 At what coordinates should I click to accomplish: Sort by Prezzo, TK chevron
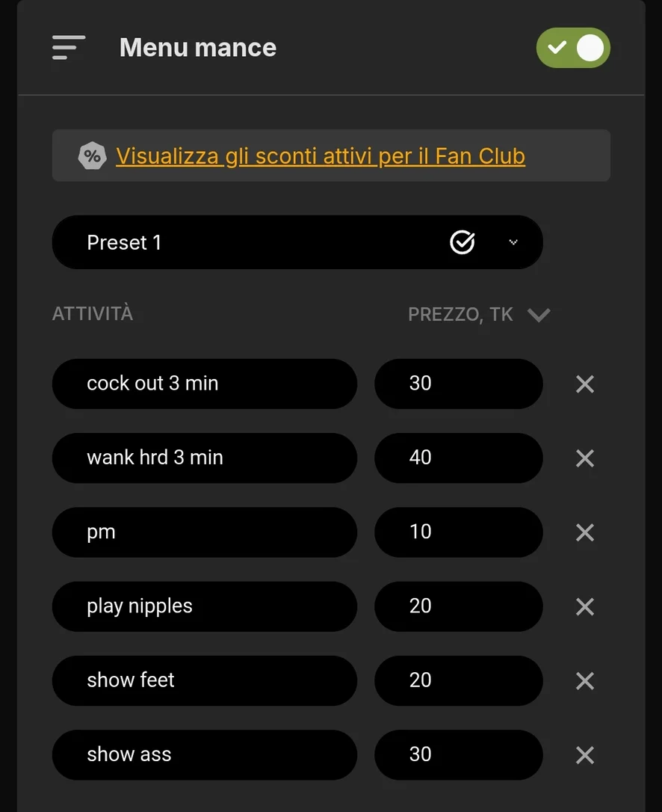[x=539, y=315]
